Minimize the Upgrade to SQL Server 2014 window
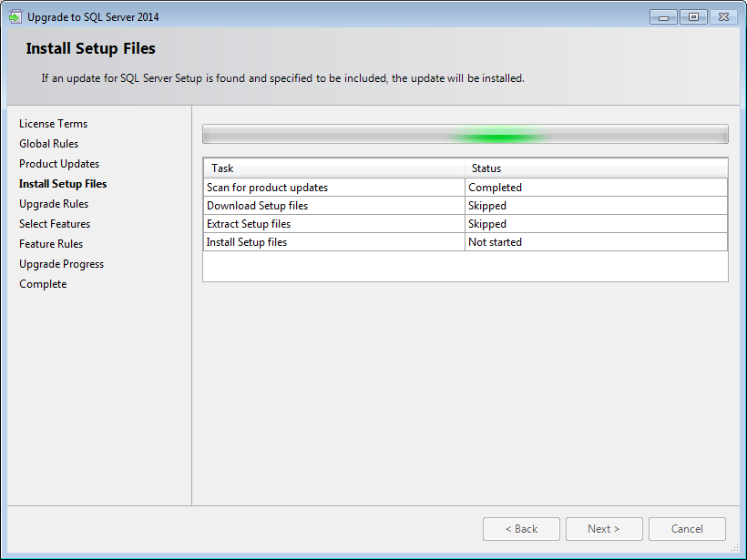747x560 pixels. 663,17
